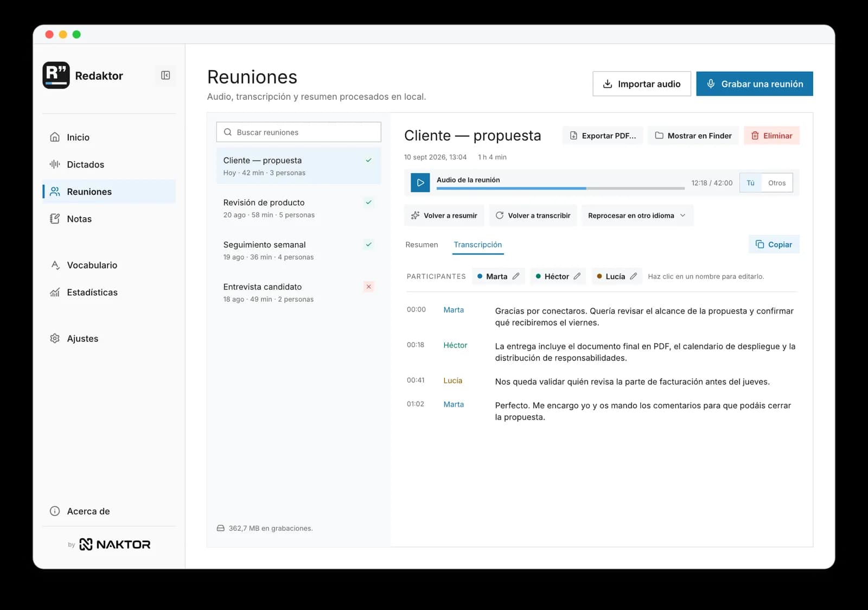Click the error status icon on Entrevista candidato
This screenshot has height=610, width=868.
(369, 287)
